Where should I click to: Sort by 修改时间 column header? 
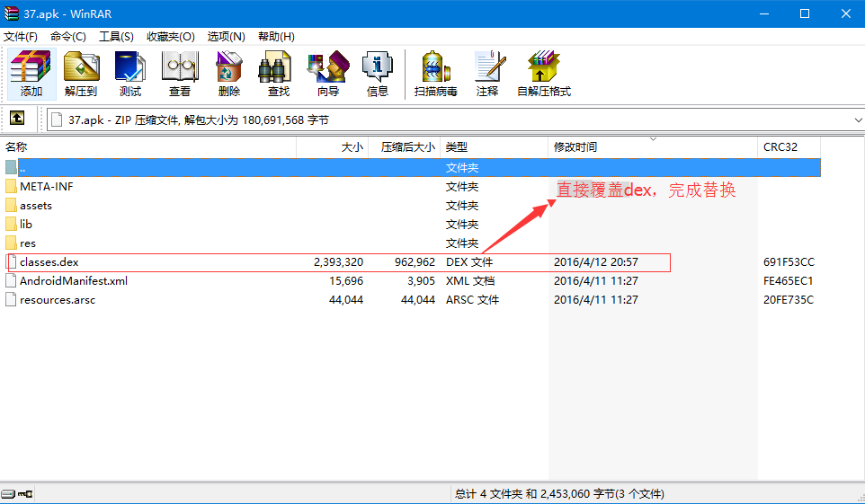[x=653, y=146]
